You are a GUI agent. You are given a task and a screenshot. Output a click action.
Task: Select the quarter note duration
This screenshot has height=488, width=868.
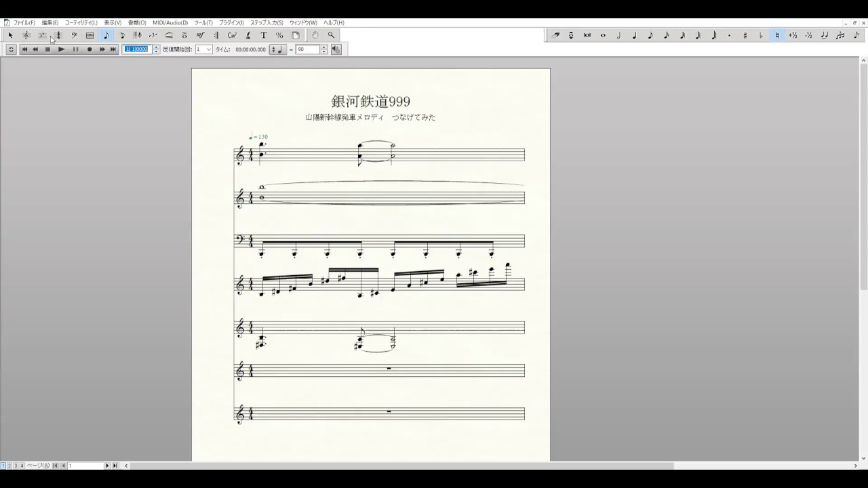(x=635, y=35)
